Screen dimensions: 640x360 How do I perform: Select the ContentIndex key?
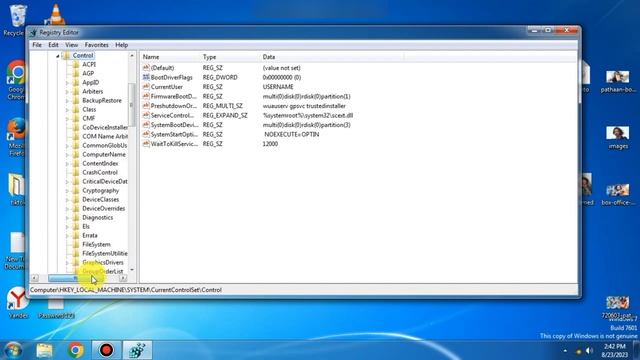pyautogui.click(x=100, y=163)
